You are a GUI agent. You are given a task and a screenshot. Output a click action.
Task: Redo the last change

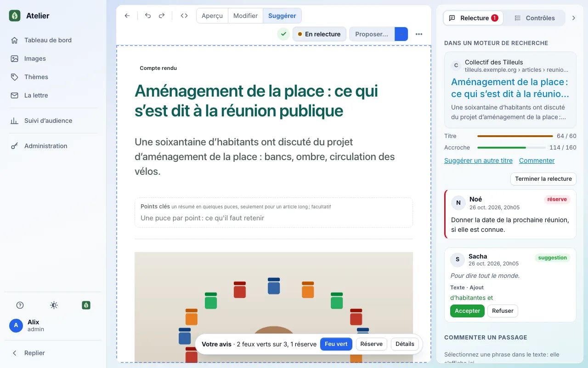(162, 16)
